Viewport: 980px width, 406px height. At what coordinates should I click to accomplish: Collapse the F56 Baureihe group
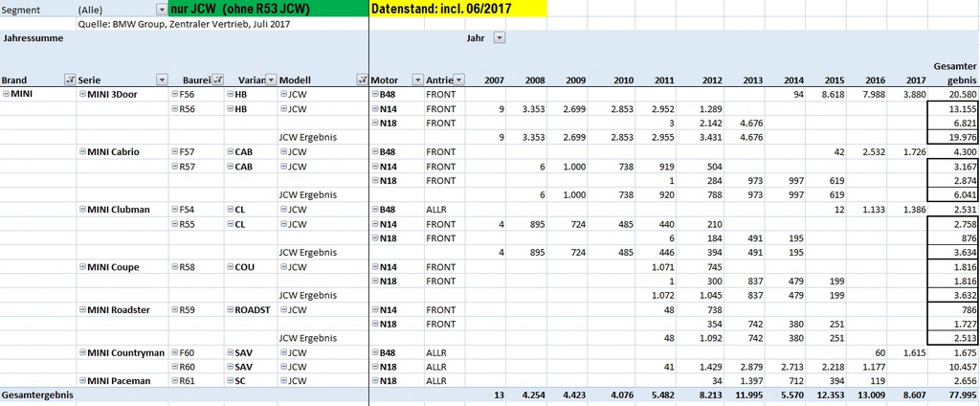click(x=174, y=95)
